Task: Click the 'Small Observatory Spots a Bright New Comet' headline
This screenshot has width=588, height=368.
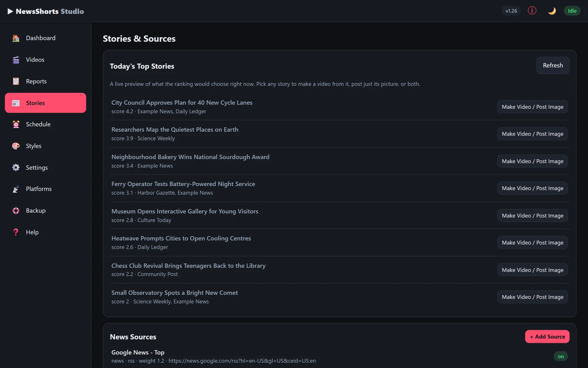Action: [x=174, y=293]
